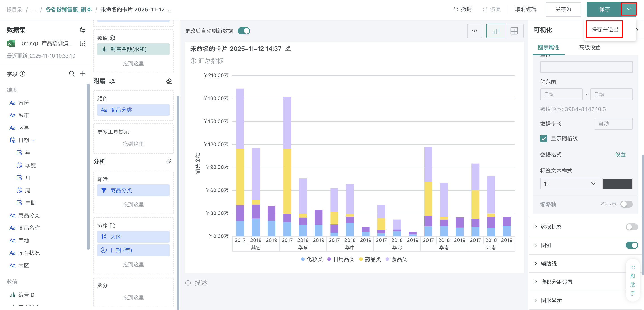Toggle auto refresh data switch
Image resolution: width=644 pixels, height=310 pixels.
coord(244,31)
